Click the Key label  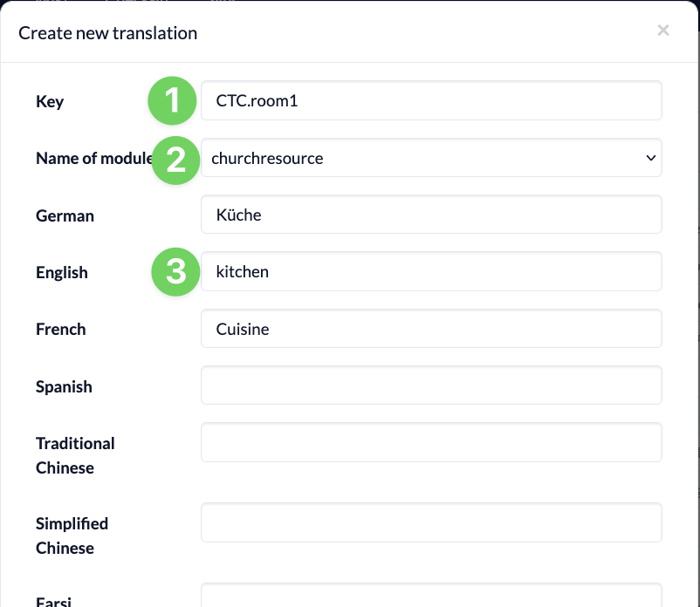(x=50, y=102)
